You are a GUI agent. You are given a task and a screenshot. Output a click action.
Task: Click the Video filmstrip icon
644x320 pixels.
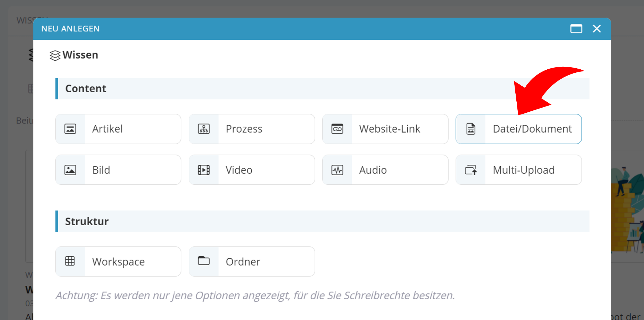click(204, 170)
